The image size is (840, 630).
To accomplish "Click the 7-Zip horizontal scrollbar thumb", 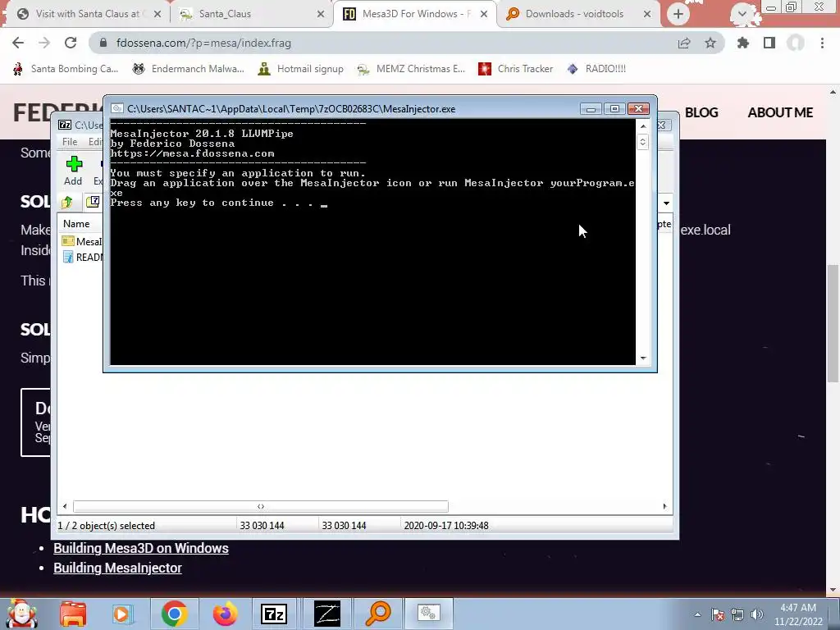I will click(x=260, y=506).
